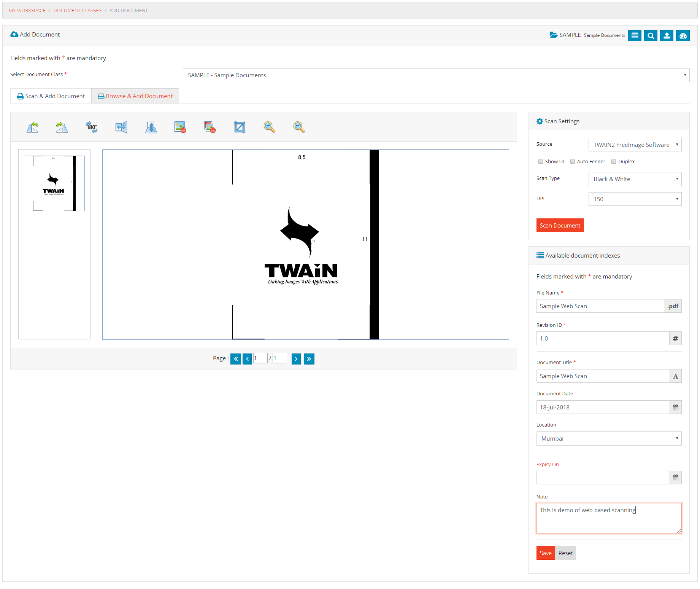Flip the image horizontally
This screenshot has width=700, height=589.
click(x=121, y=127)
